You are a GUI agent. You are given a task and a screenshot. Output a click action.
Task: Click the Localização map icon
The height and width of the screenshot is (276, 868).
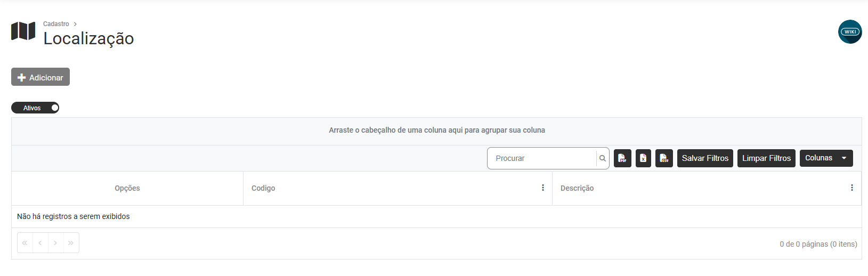[23, 31]
